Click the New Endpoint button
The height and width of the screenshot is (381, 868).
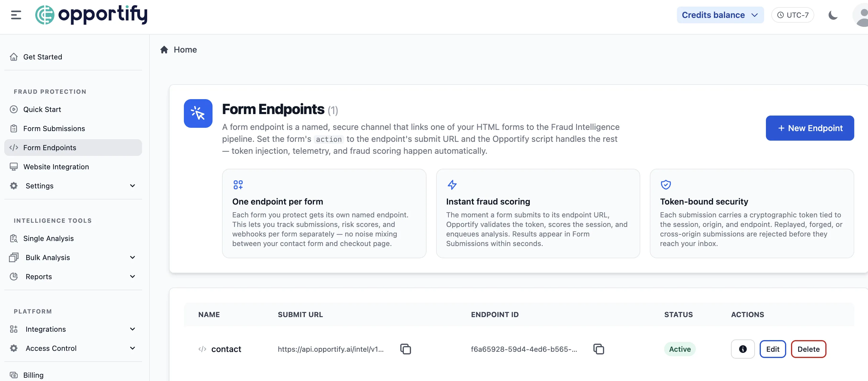(810, 128)
